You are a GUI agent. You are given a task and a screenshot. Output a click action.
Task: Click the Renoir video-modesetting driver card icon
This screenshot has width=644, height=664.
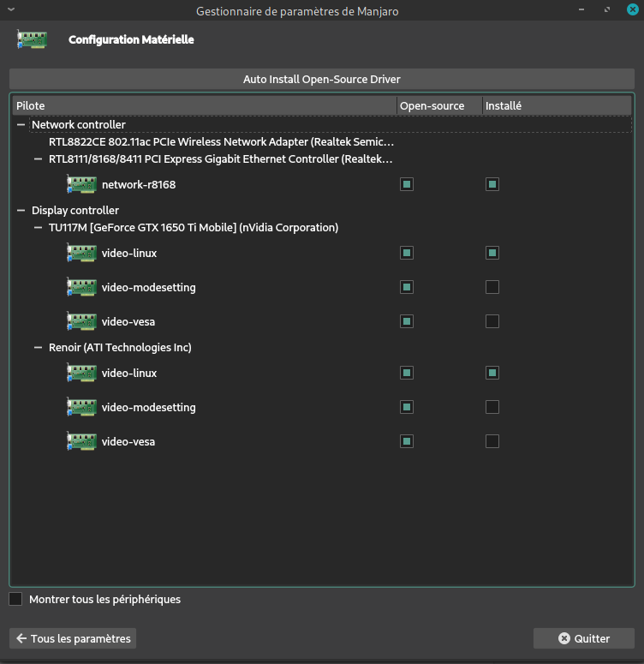coord(81,407)
